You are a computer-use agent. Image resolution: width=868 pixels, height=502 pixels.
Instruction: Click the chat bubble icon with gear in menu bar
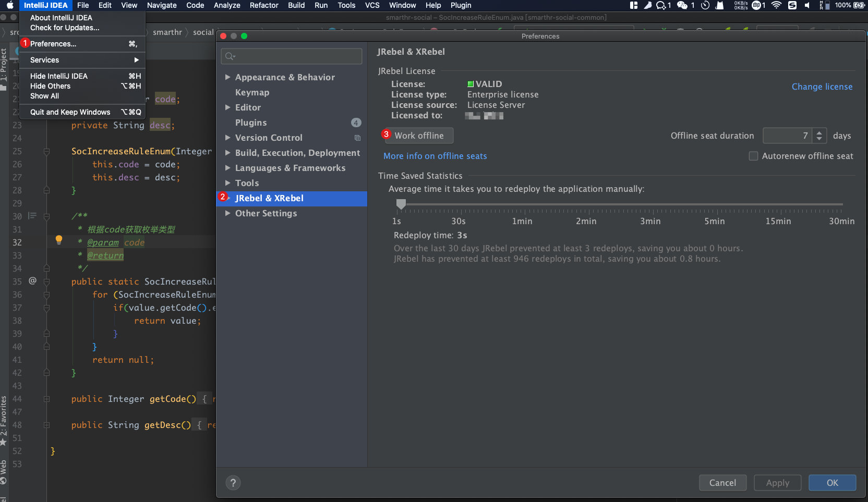[x=661, y=5]
